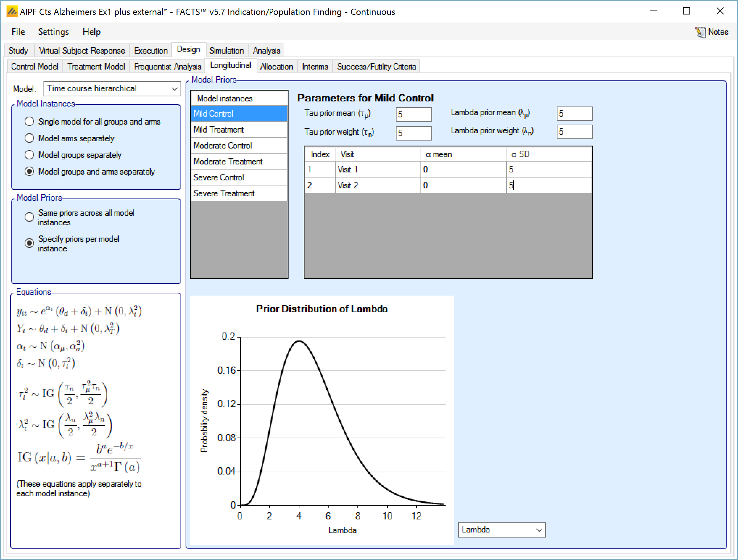Open the Settings menu
Screen dimensions: 738x560
click(x=53, y=32)
